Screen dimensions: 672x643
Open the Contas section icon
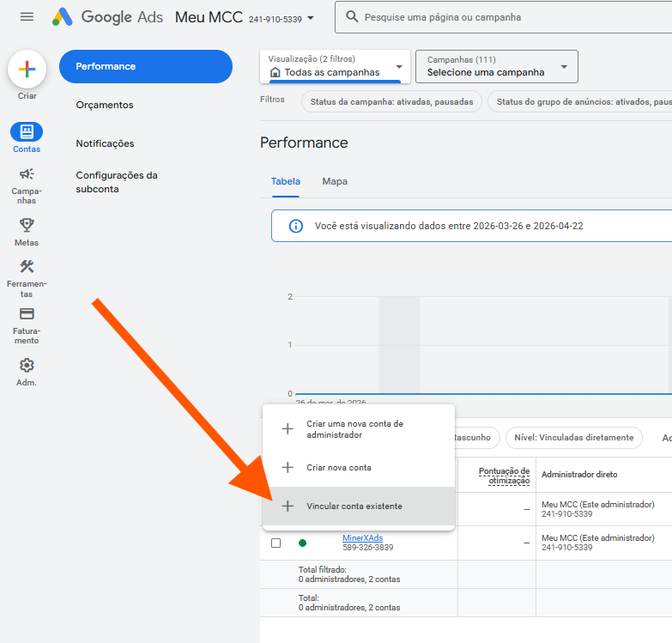tap(27, 131)
